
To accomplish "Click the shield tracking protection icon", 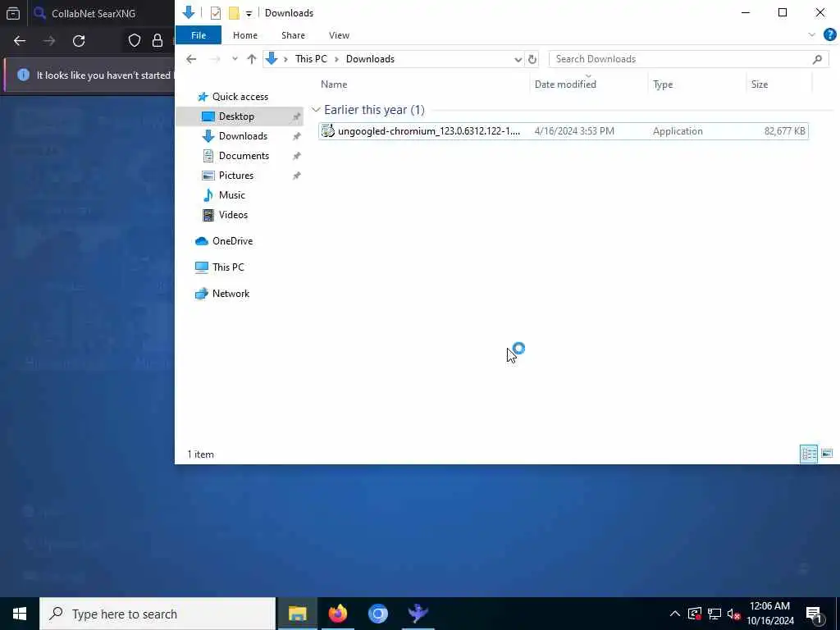I will point(135,41).
